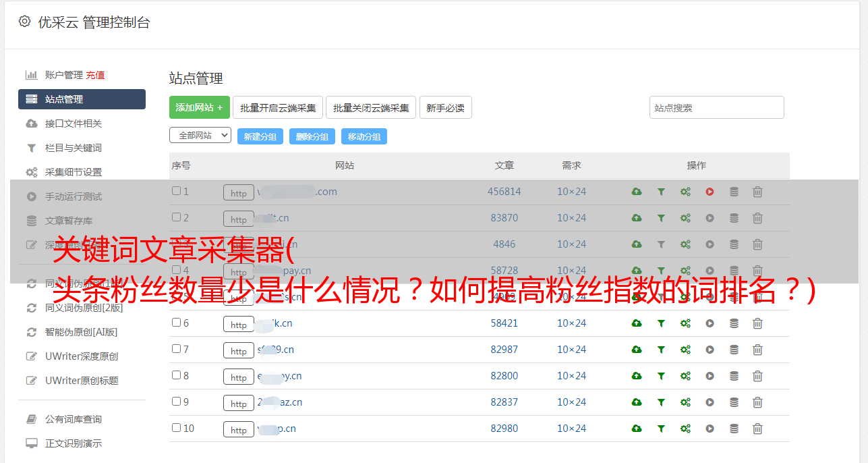This screenshot has width=868, height=463.
Task: Click the gear icon beside 优采云 管理控制台 title
Action: [x=25, y=22]
